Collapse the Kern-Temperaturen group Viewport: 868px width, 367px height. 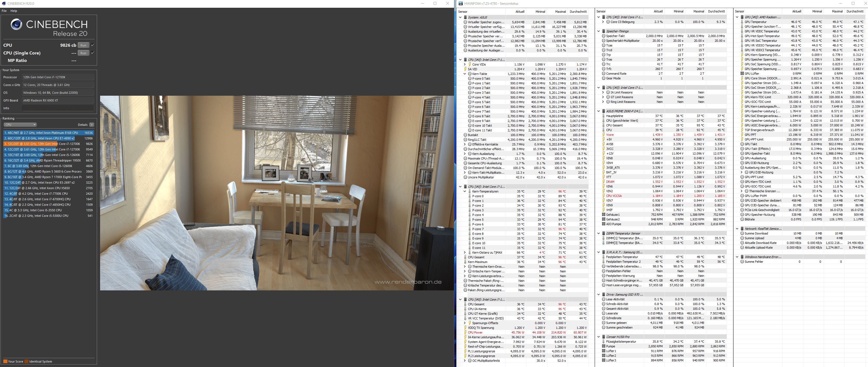[x=465, y=191]
